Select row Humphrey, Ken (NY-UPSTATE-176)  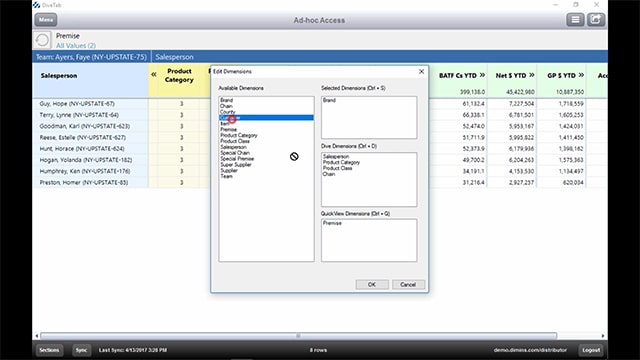pyautogui.click(x=85, y=171)
